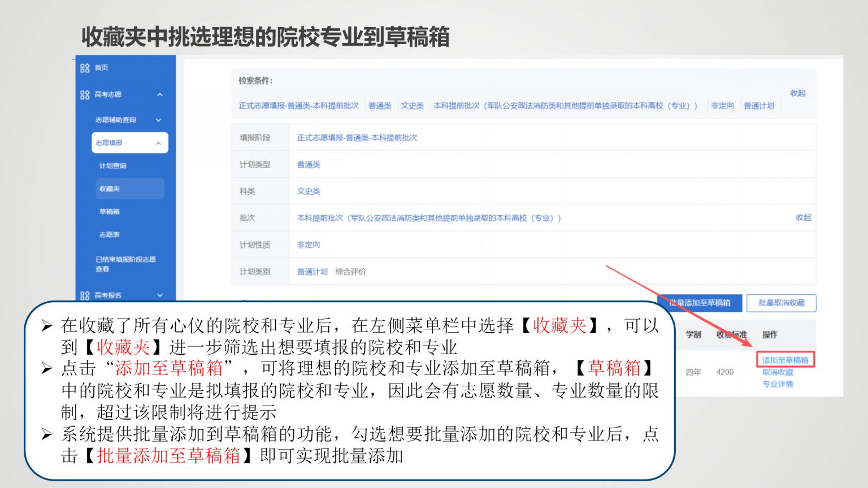This screenshot has height=488, width=868.
Task: Click the 专业详情 link
Action: coord(778,384)
